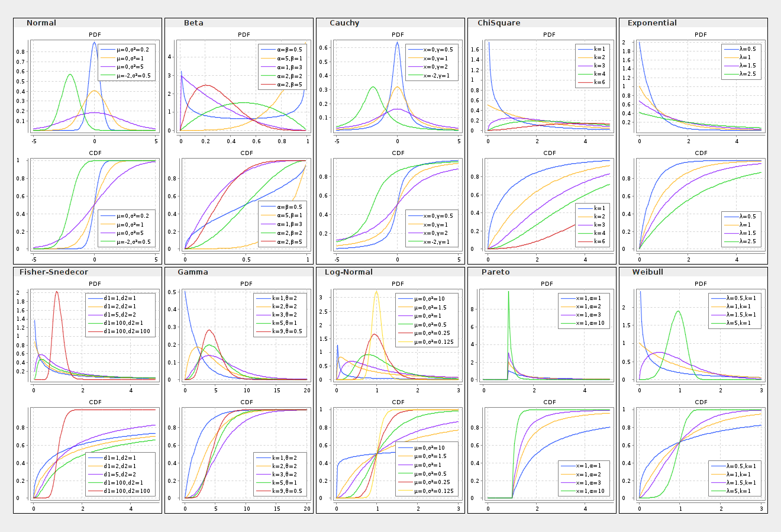Image resolution: width=781 pixels, height=532 pixels.
Task: Select the CDF chart title in Pareto panel
Action: [550, 402]
